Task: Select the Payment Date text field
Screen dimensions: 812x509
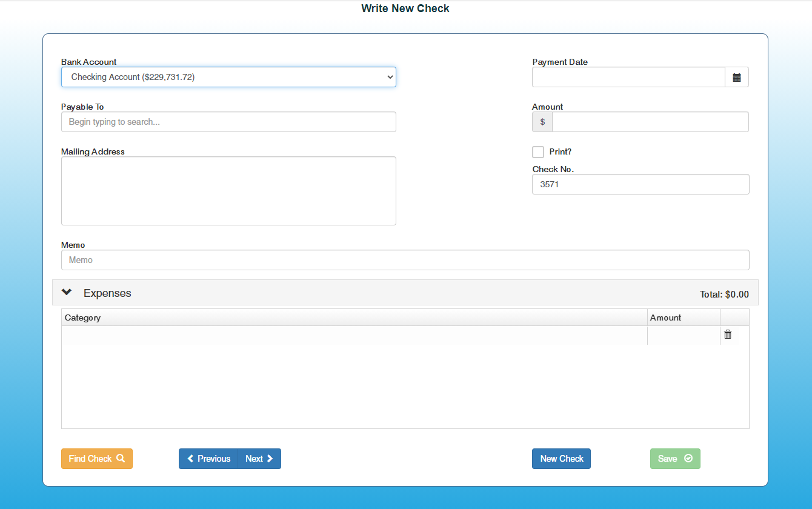Action: (x=628, y=78)
